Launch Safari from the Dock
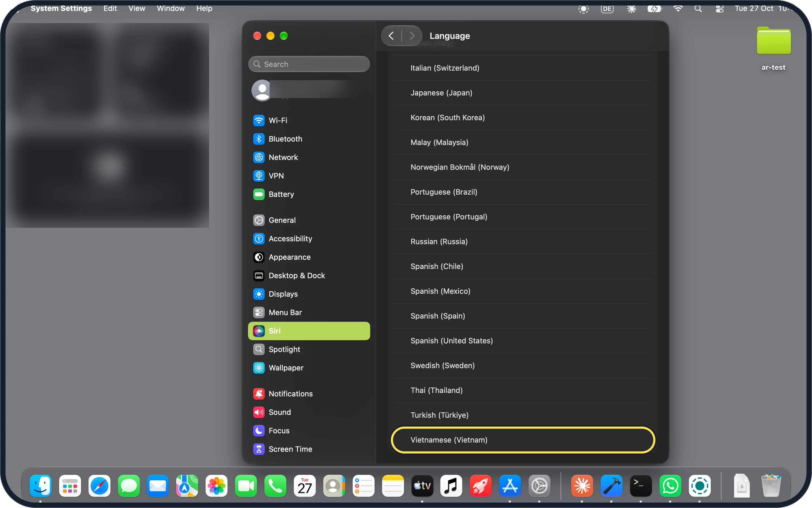This screenshot has height=508, width=812. (x=99, y=486)
